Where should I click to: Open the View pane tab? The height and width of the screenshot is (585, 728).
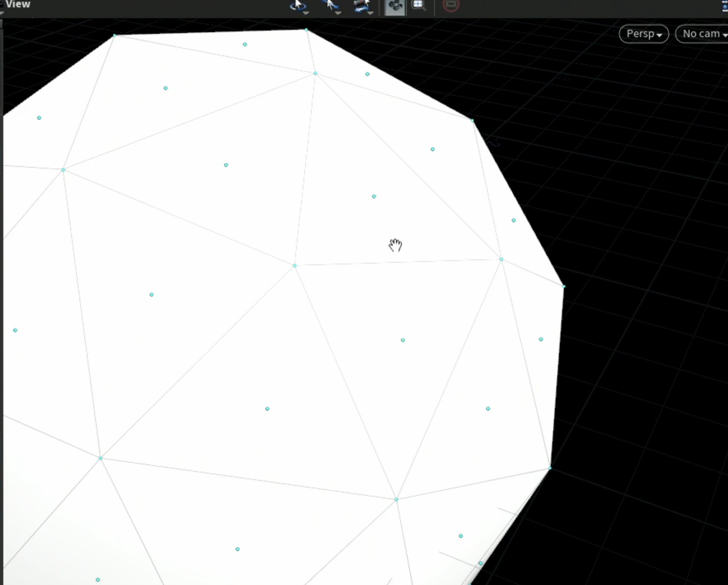[x=18, y=5]
